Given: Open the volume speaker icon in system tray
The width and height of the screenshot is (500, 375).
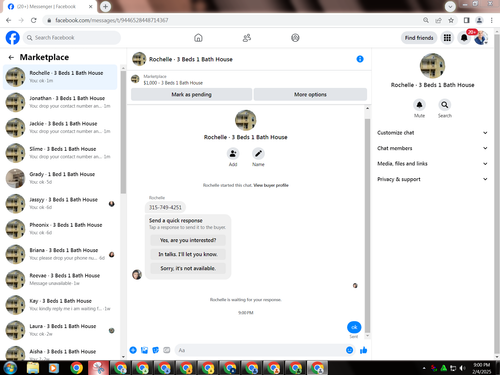Looking at the screenshot, I should point(462,368).
